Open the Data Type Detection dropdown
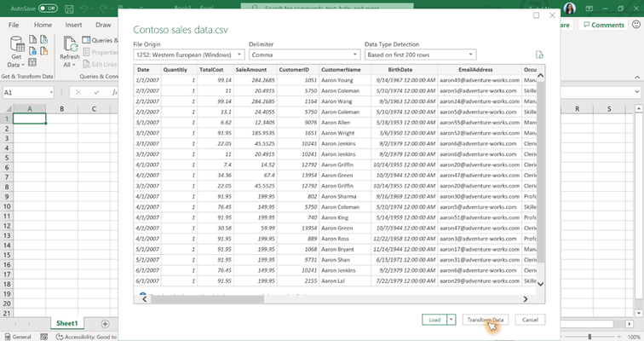 point(420,55)
